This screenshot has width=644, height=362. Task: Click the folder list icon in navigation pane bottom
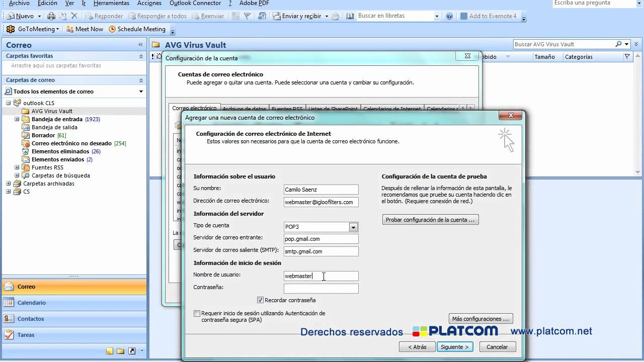click(121, 351)
